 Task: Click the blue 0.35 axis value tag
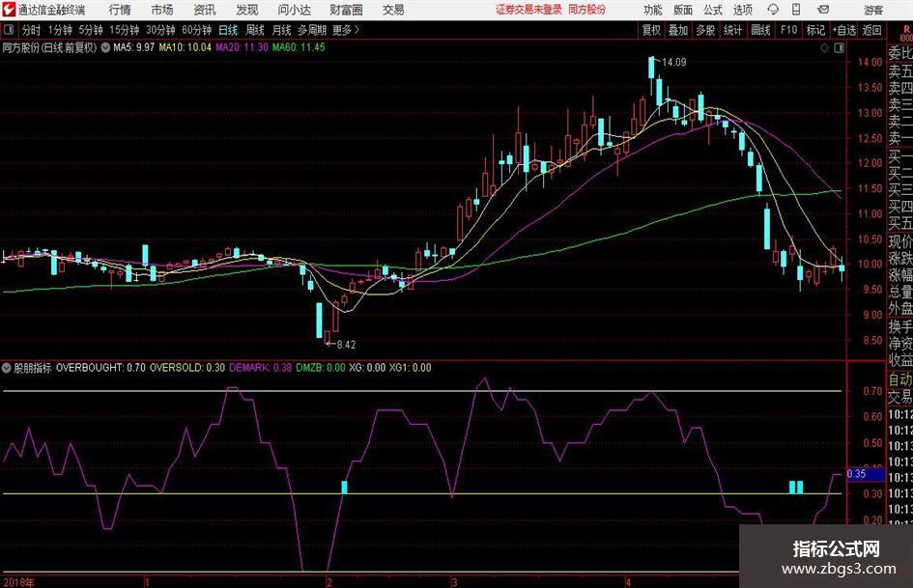pyautogui.click(x=866, y=474)
